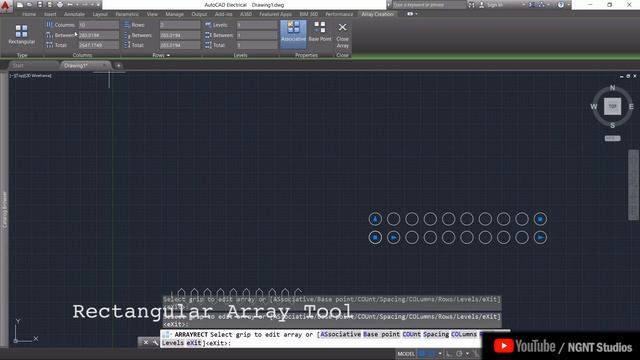Open command line customize wrench icon

(155, 342)
